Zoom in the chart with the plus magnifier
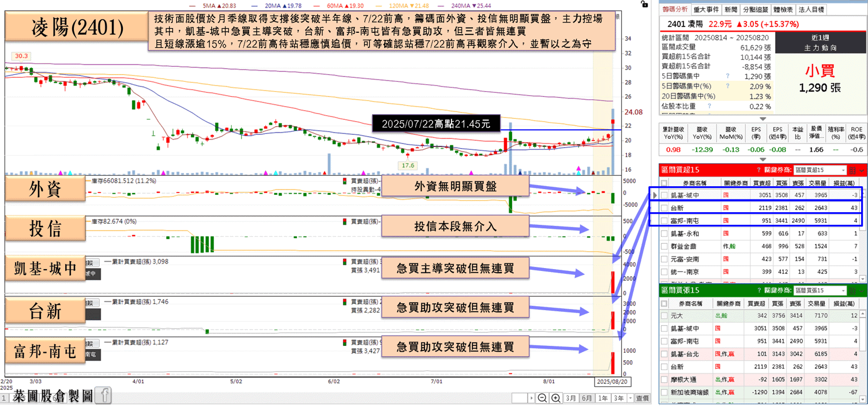Image resolution: width=868 pixels, height=415 pixels. [x=555, y=398]
